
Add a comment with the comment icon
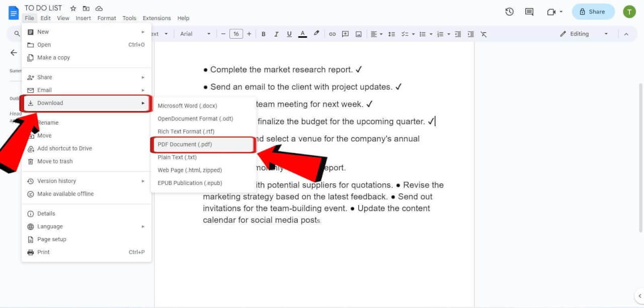point(345,34)
